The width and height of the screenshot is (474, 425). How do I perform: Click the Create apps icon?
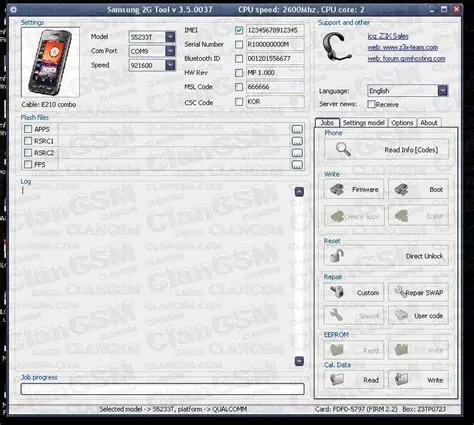pyautogui.click(x=337, y=216)
